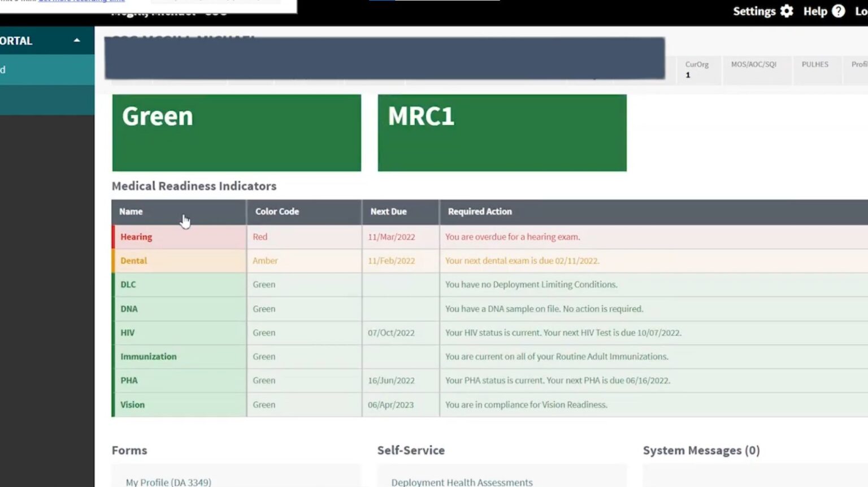Click the Help question mark icon

pos(839,11)
